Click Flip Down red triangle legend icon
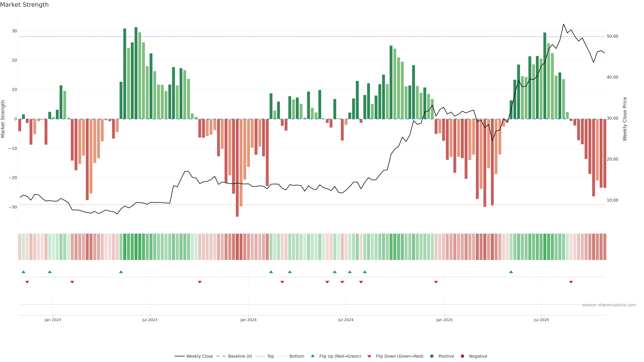 pyautogui.click(x=369, y=356)
